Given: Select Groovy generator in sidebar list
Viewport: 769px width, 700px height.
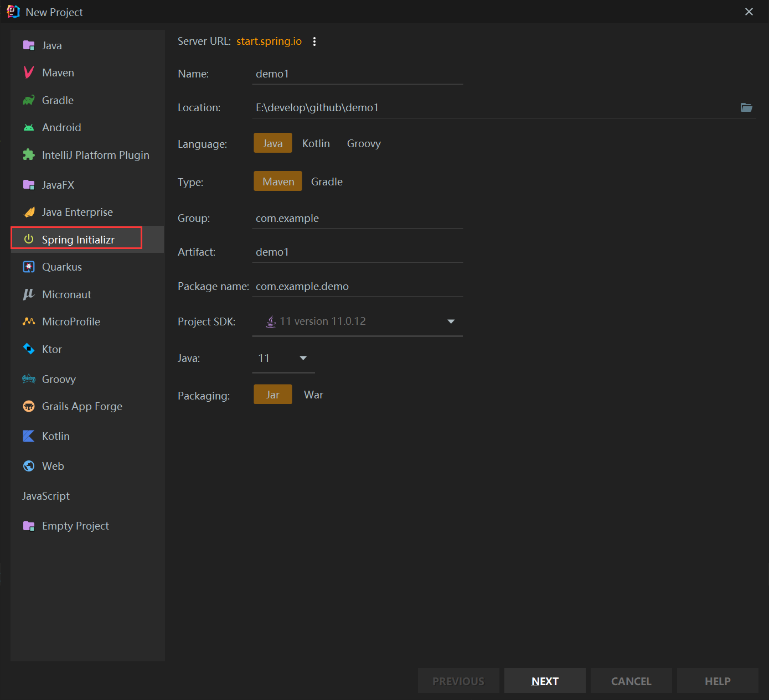Looking at the screenshot, I should (87, 379).
